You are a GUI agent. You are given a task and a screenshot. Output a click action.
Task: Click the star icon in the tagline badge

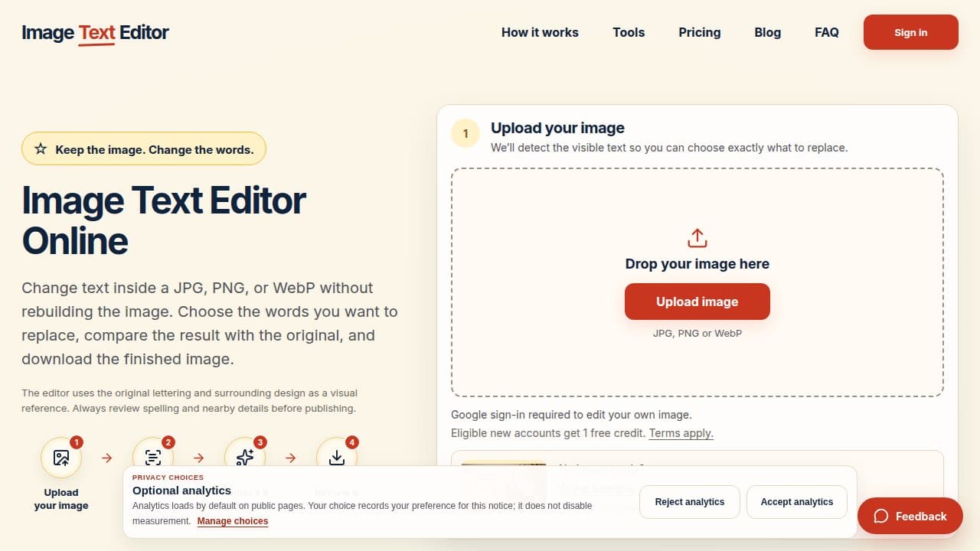pyautogui.click(x=41, y=149)
